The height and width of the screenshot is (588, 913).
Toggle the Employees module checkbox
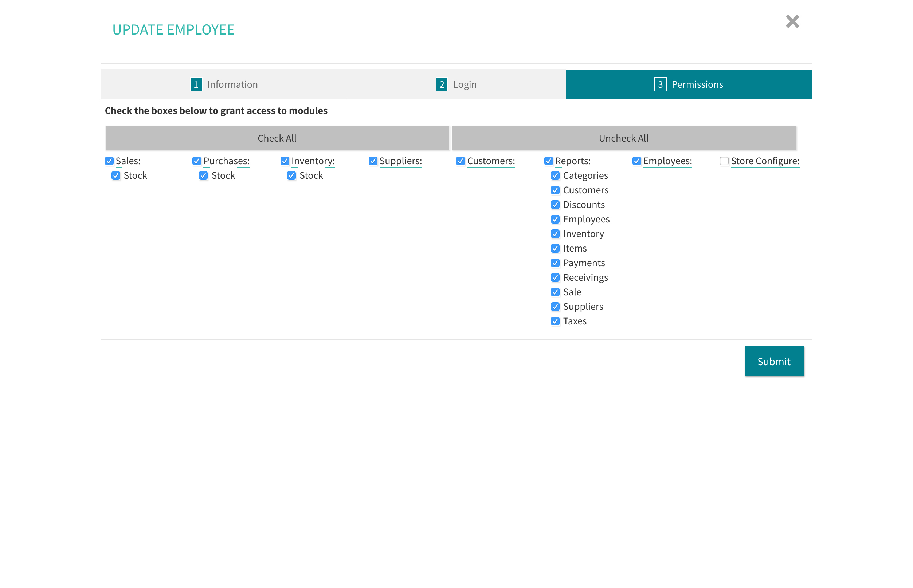coord(636,161)
